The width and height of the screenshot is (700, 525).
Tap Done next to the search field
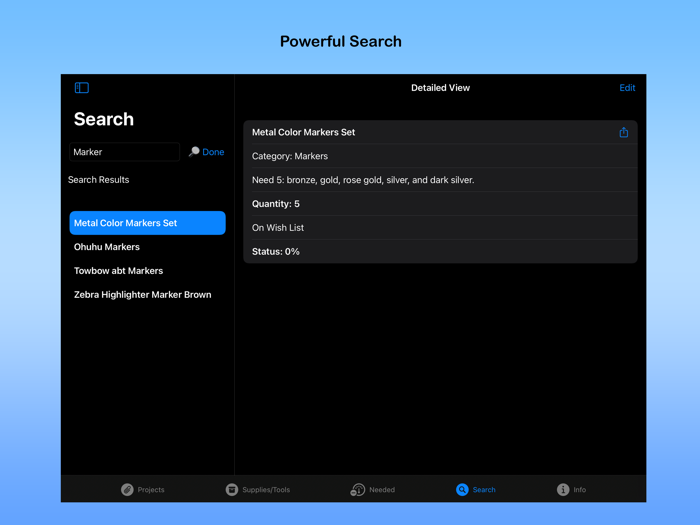point(213,152)
